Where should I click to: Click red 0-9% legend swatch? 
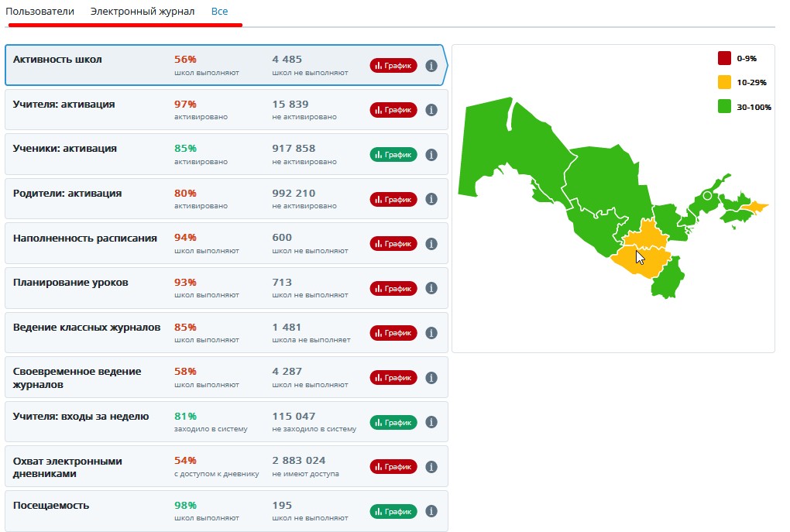click(724, 58)
